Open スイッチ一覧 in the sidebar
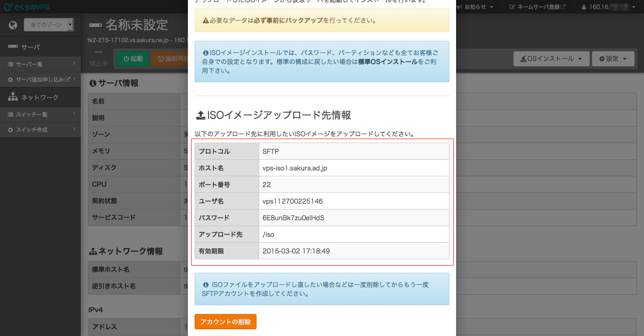The width and height of the screenshot is (644, 336). point(40,114)
